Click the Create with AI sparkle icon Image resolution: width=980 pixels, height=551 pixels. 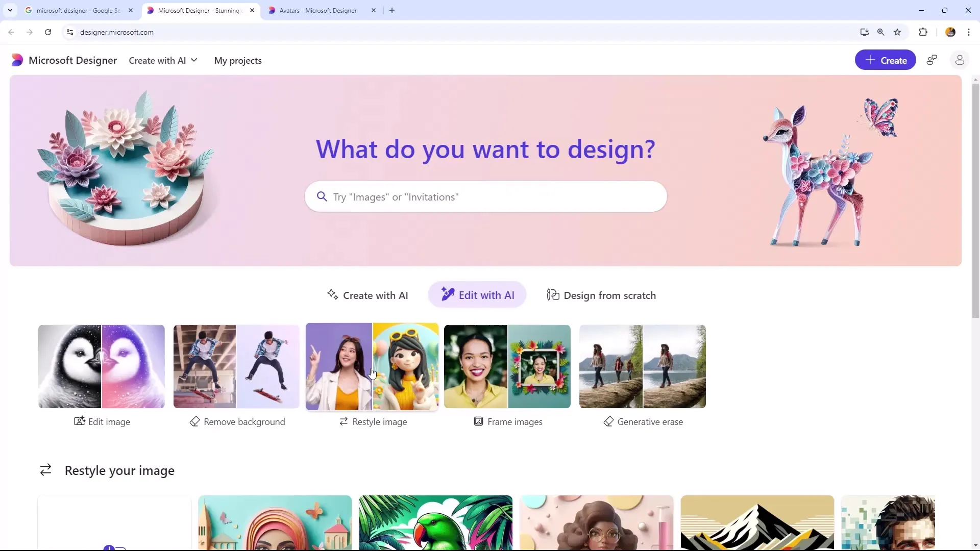[x=332, y=295]
